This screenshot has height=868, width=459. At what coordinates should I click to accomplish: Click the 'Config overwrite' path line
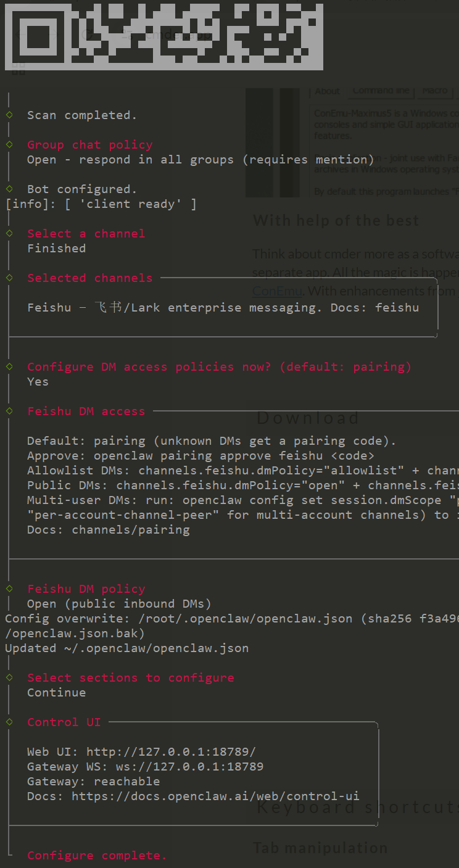[x=232, y=619]
